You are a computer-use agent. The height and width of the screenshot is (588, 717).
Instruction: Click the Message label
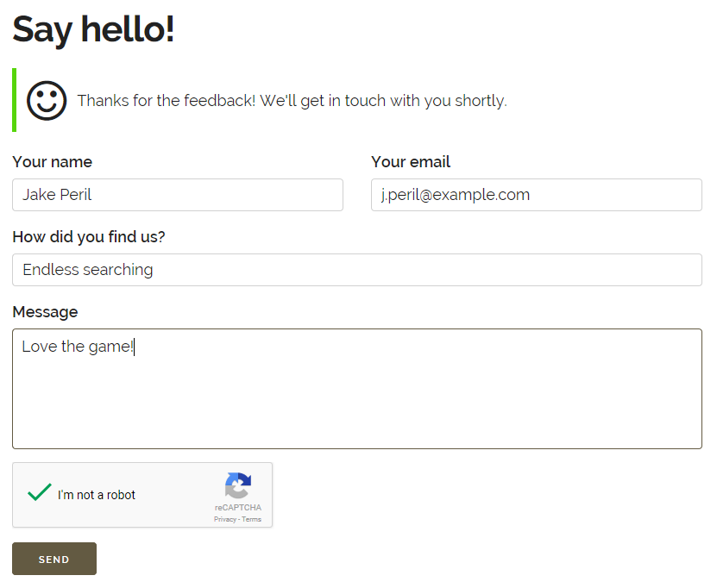(x=45, y=311)
